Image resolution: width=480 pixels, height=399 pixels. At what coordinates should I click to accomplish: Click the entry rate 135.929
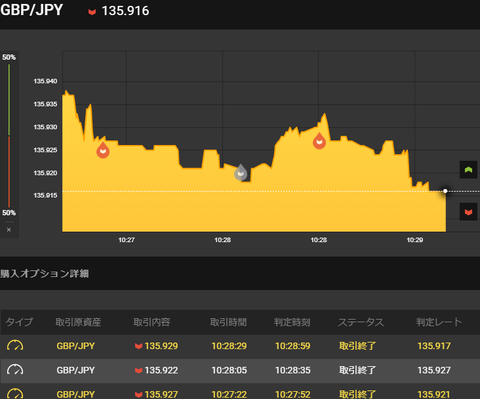161,346
